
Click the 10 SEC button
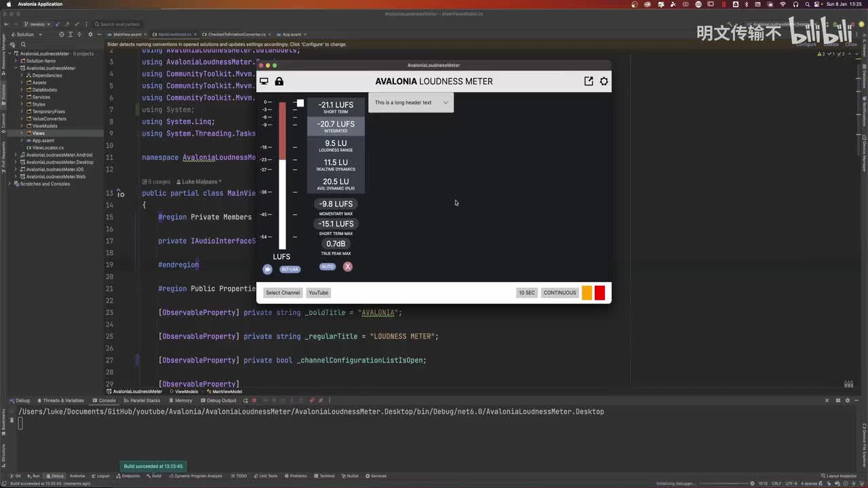(x=527, y=293)
